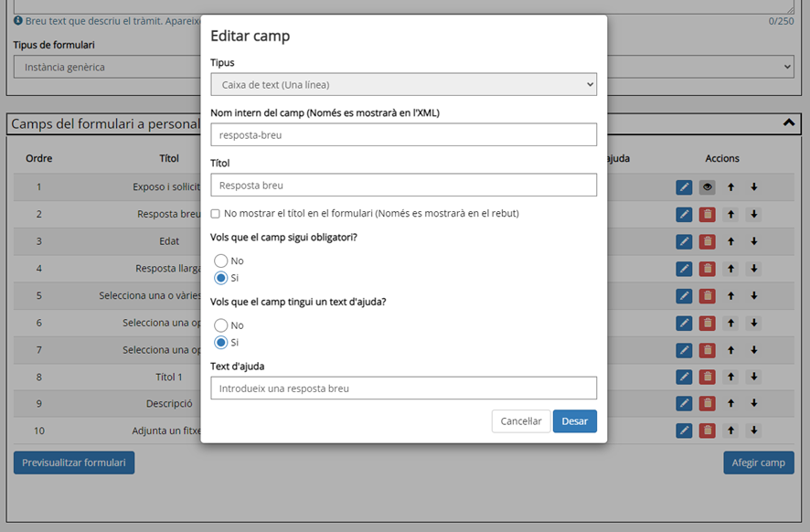Click the Desar button
This screenshot has height=532, width=810.
point(574,420)
